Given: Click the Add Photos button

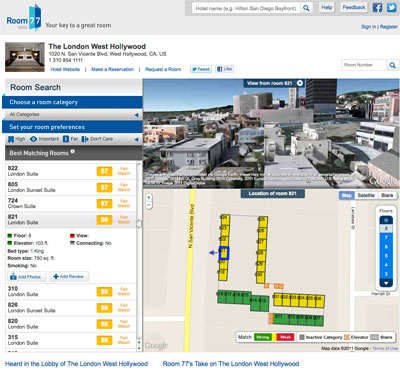Looking at the screenshot, I should click(x=27, y=277).
